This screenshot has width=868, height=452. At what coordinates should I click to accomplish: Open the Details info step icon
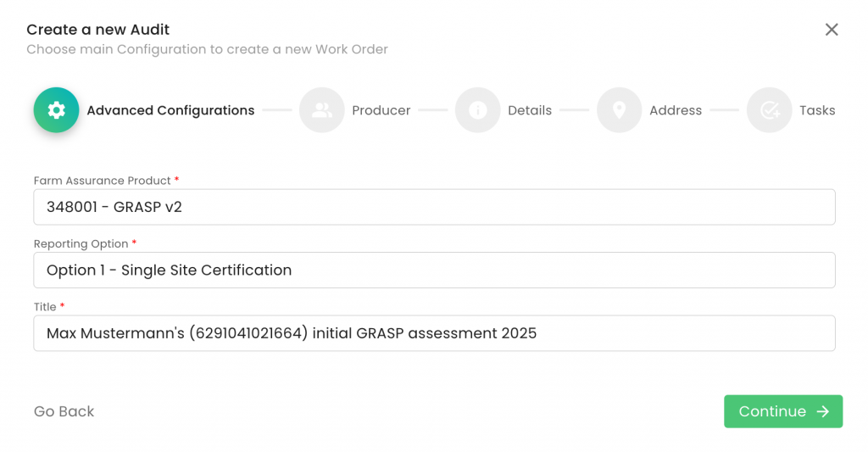(478, 110)
